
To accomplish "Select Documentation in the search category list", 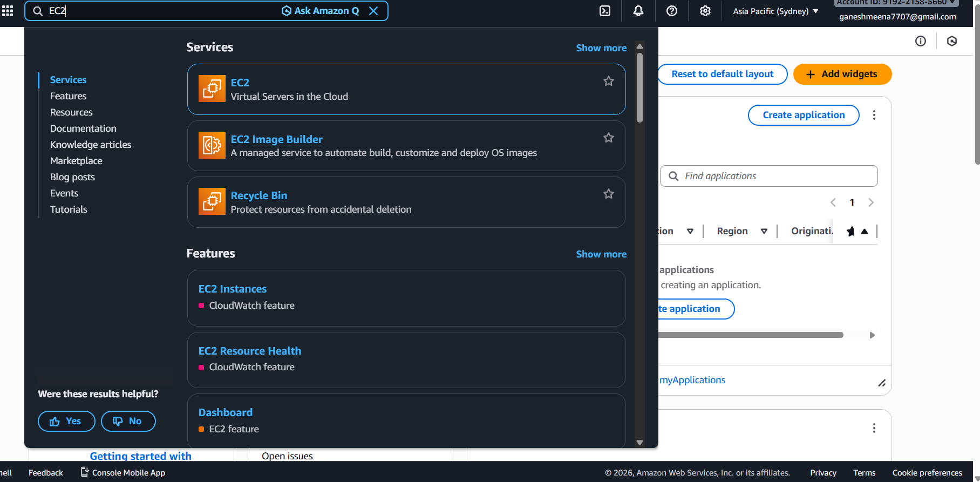I will [x=83, y=128].
